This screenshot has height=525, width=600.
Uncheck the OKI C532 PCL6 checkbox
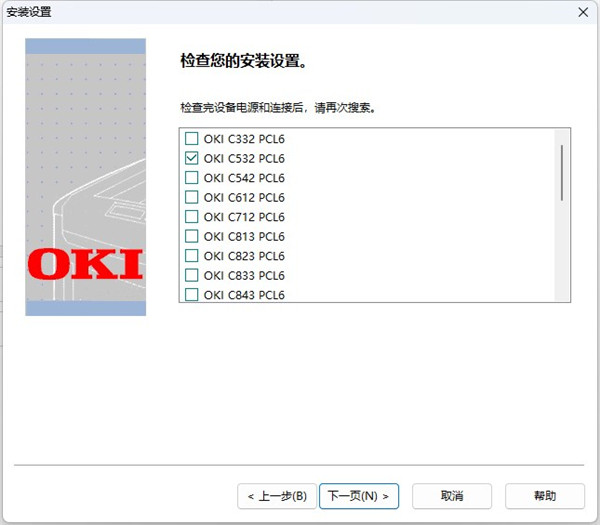coord(191,158)
